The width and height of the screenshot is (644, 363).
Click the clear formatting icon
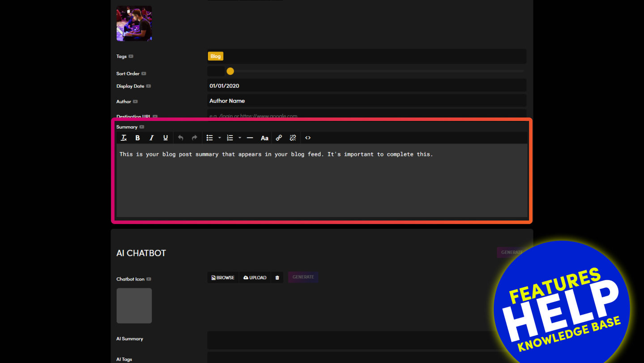point(124,138)
